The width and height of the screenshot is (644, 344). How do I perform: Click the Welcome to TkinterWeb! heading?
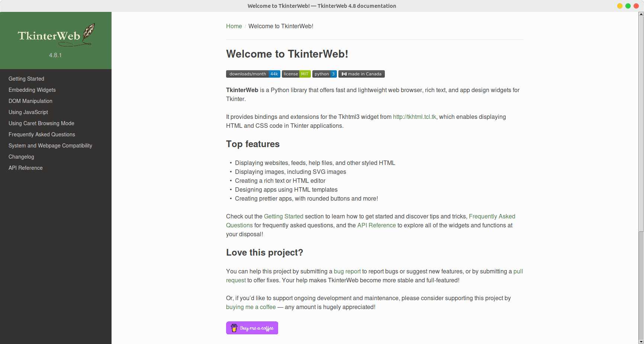[x=287, y=54]
